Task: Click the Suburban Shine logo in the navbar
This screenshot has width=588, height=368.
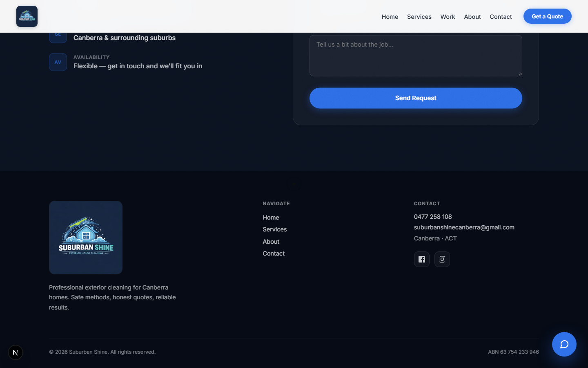Action: (27, 16)
